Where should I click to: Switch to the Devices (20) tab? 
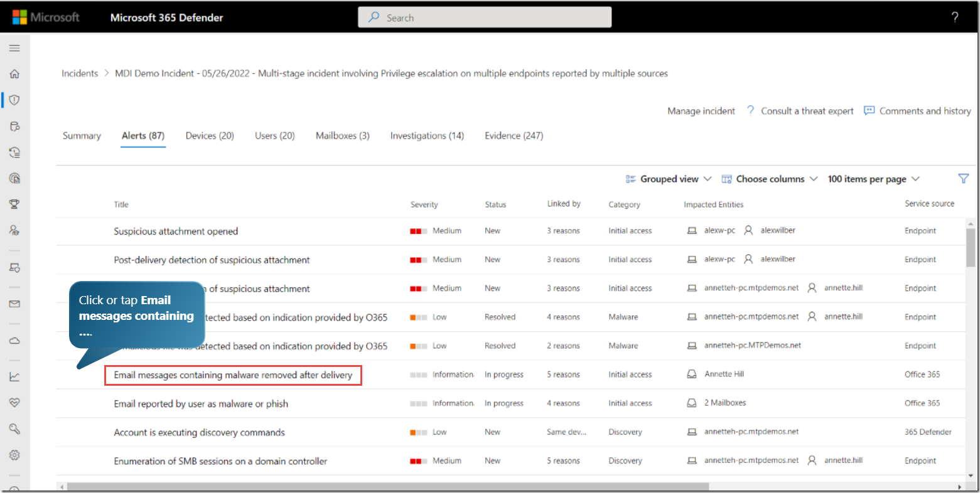click(210, 136)
